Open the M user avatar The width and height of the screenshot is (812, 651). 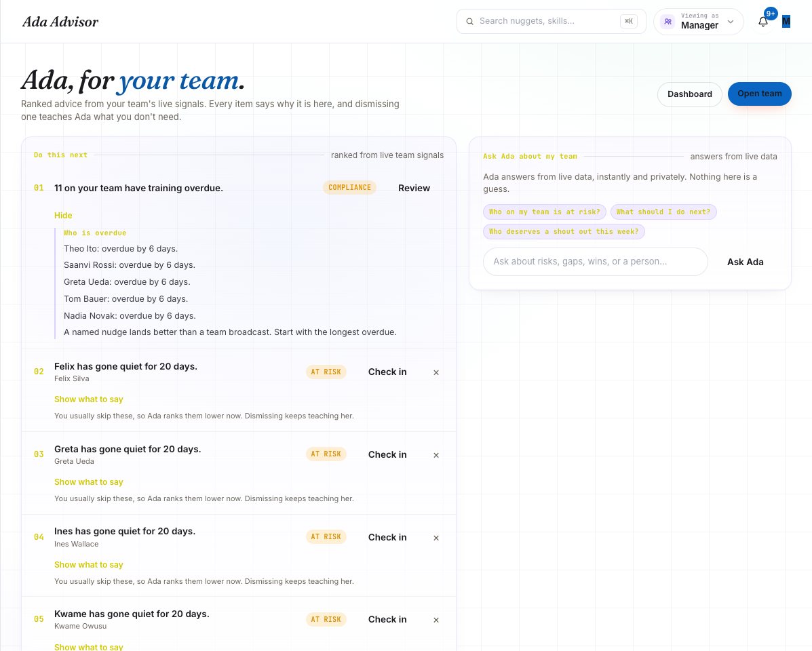pos(786,21)
